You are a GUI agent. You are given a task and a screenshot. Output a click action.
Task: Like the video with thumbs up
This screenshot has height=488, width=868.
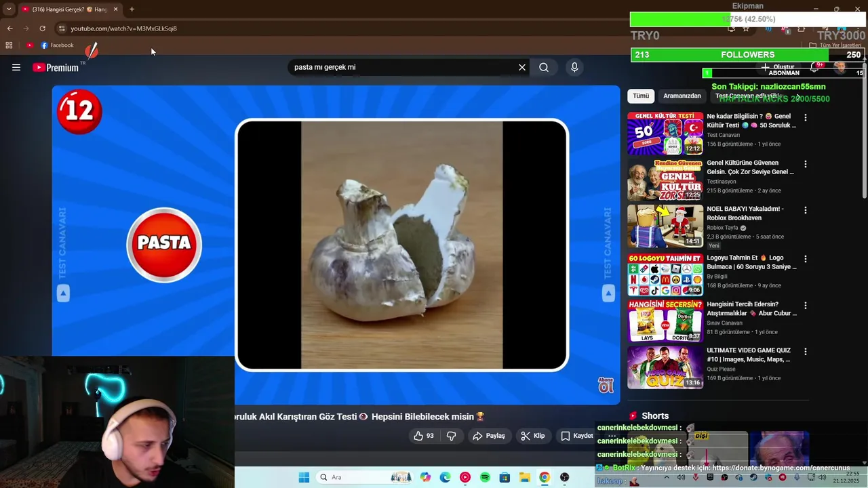[424, 436]
